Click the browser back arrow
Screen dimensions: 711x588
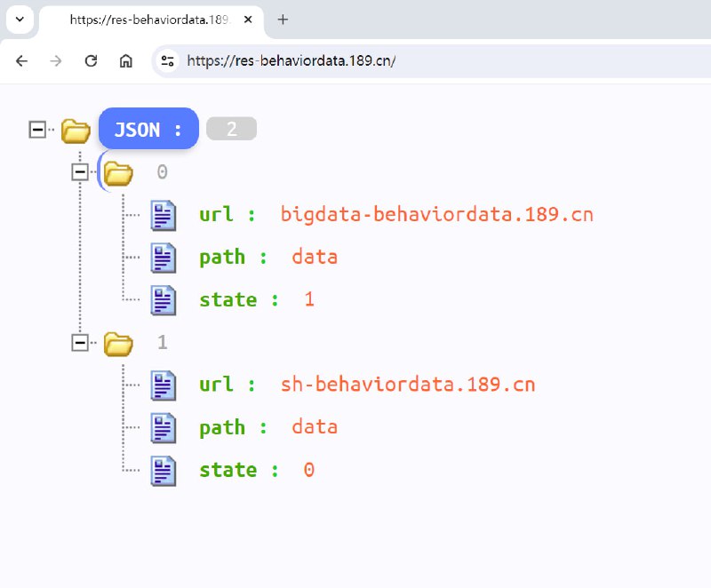pyautogui.click(x=22, y=60)
